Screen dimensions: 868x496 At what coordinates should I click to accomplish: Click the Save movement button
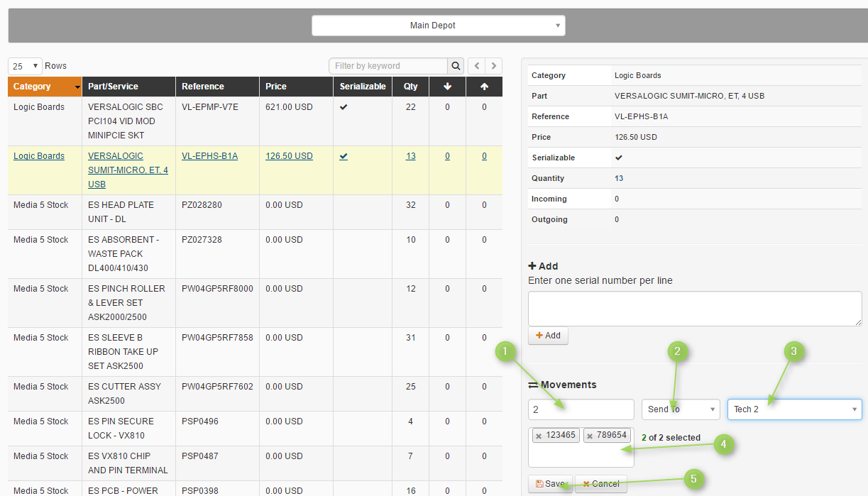coord(551,484)
